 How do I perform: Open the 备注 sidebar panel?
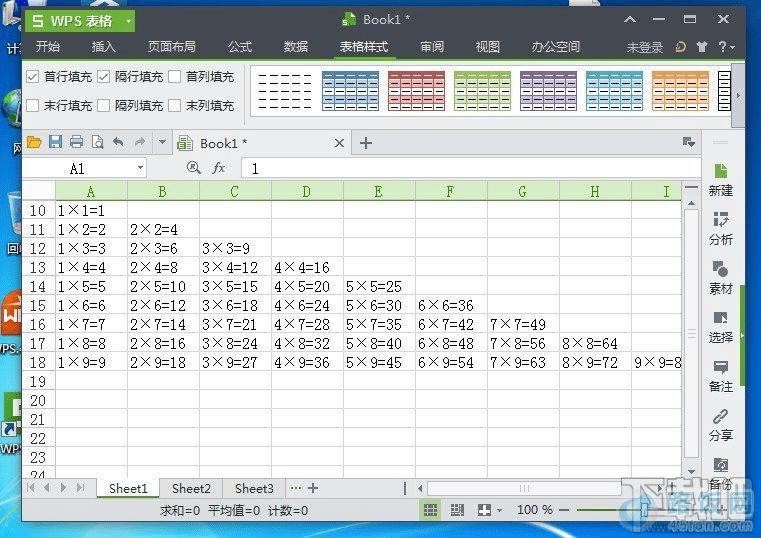pos(721,376)
